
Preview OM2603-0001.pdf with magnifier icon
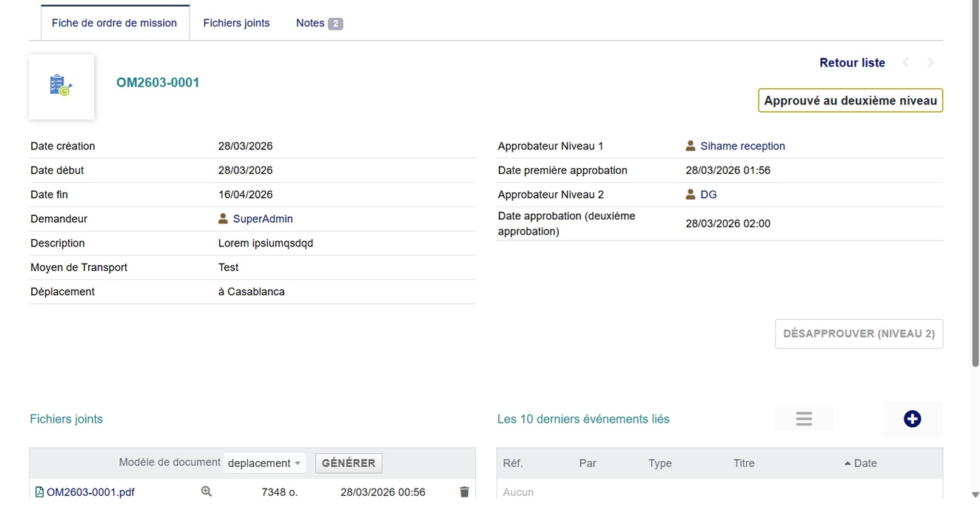click(207, 491)
